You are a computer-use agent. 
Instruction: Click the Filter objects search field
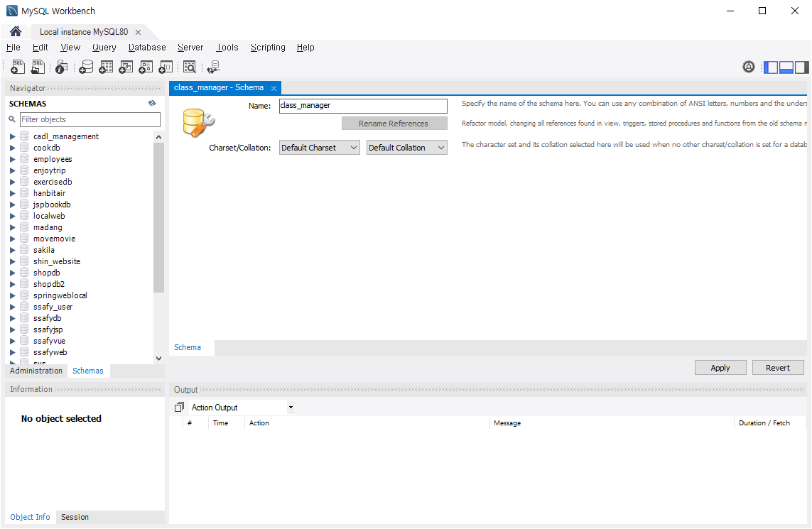coord(90,119)
